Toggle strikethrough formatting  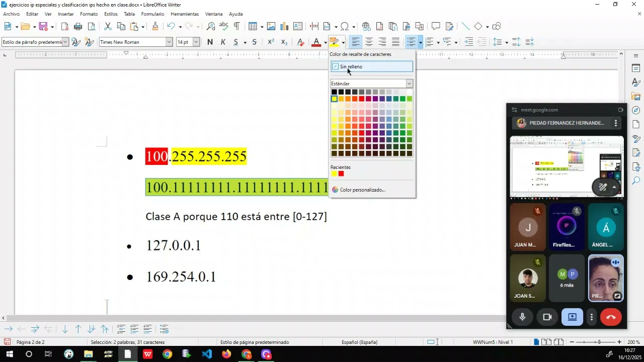255,42
